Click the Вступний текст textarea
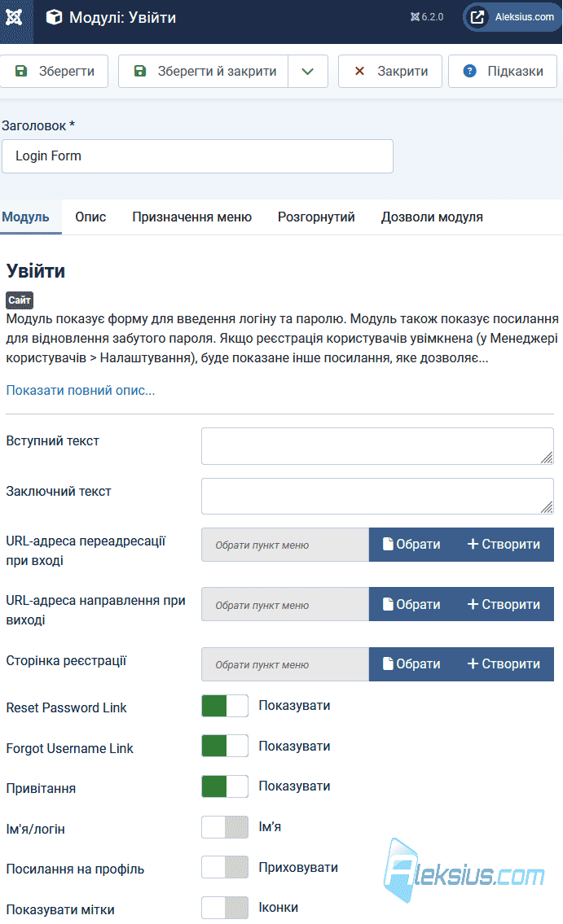 click(377, 446)
